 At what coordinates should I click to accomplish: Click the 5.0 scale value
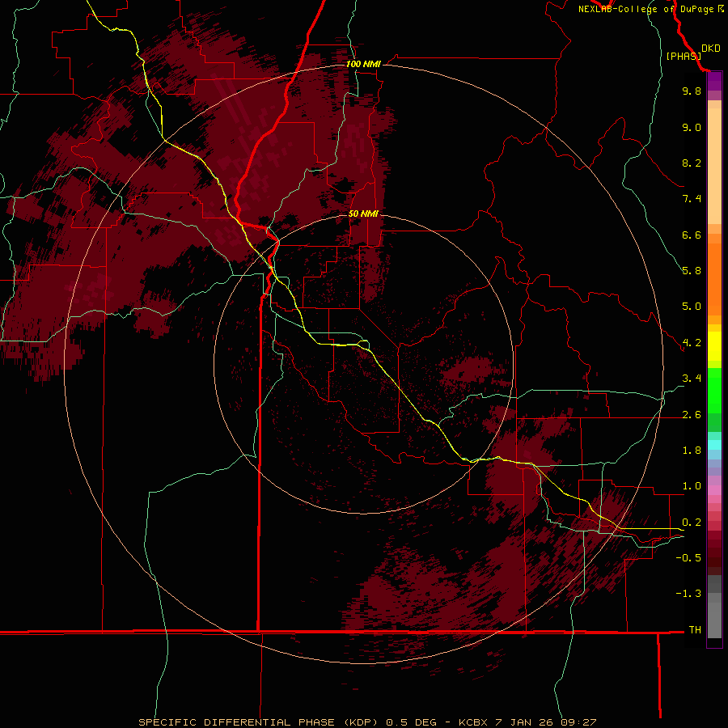[692, 307]
